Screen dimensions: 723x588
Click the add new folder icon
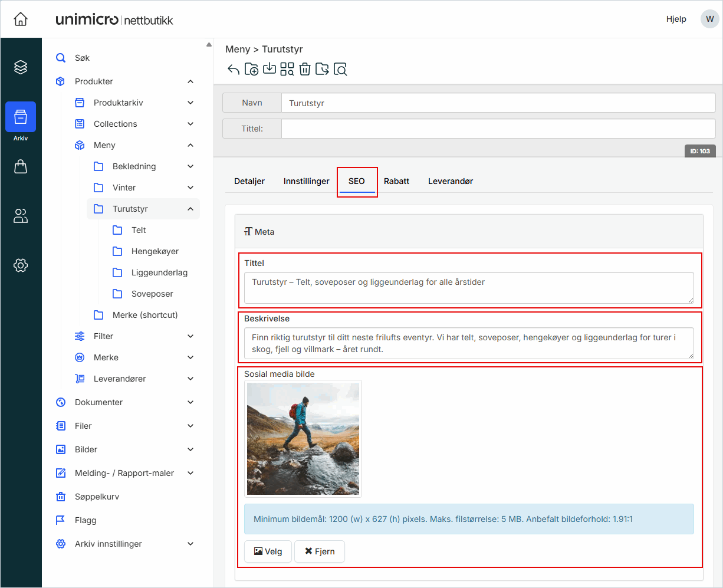tap(251, 70)
